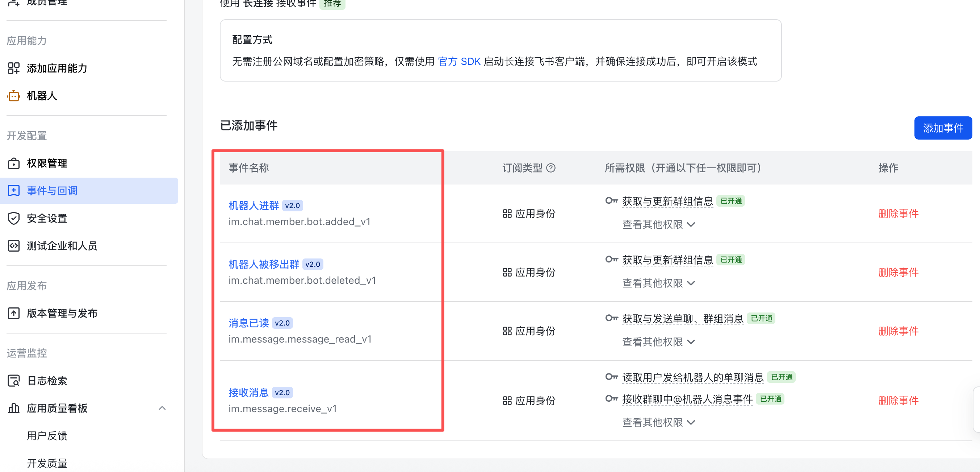This screenshot has width=980, height=472.
Task: Click 删除事件 for 机器人进群
Action: coord(898,214)
